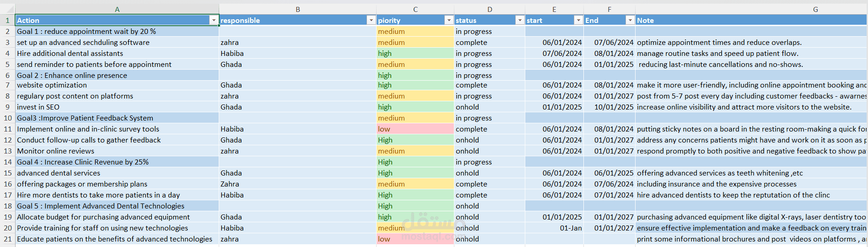
Task: Open the responsible column filter arrow
Action: (x=371, y=20)
